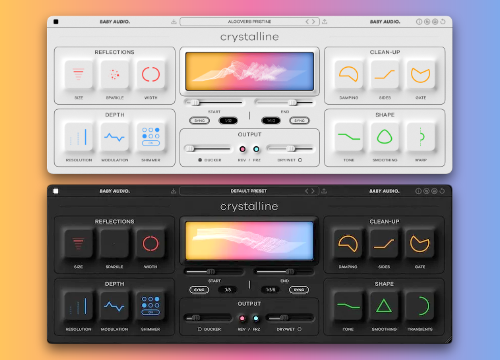Click the Ducker slider in the dark plugin
The height and width of the screenshot is (360, 500).
coord(207,318)
